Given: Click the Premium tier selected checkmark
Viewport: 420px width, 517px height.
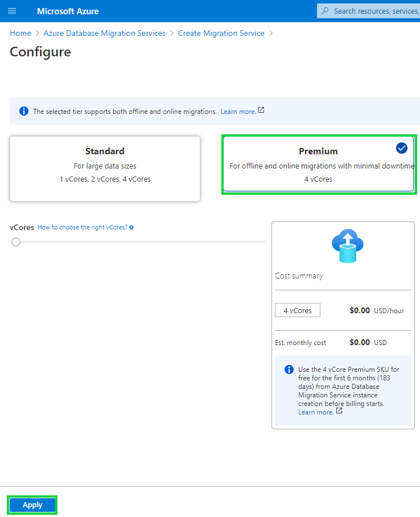Looking at the screenshot, I should [x=402, y=148].
